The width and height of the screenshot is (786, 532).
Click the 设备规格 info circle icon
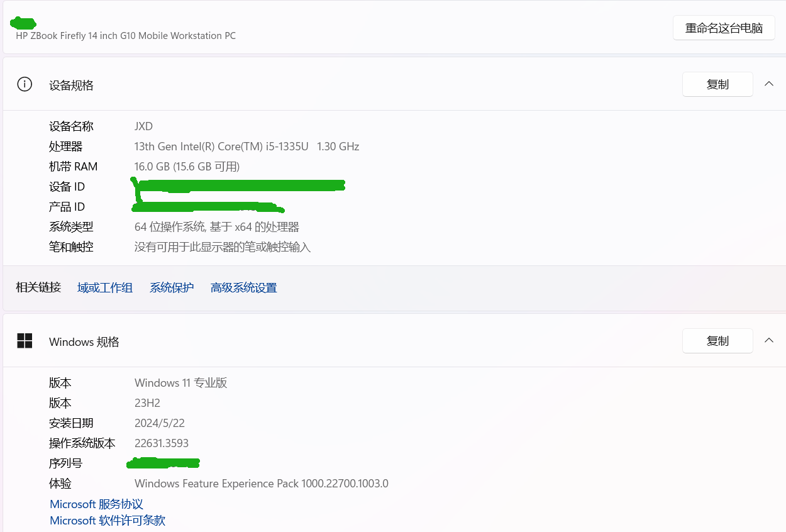tap(25, 84)
